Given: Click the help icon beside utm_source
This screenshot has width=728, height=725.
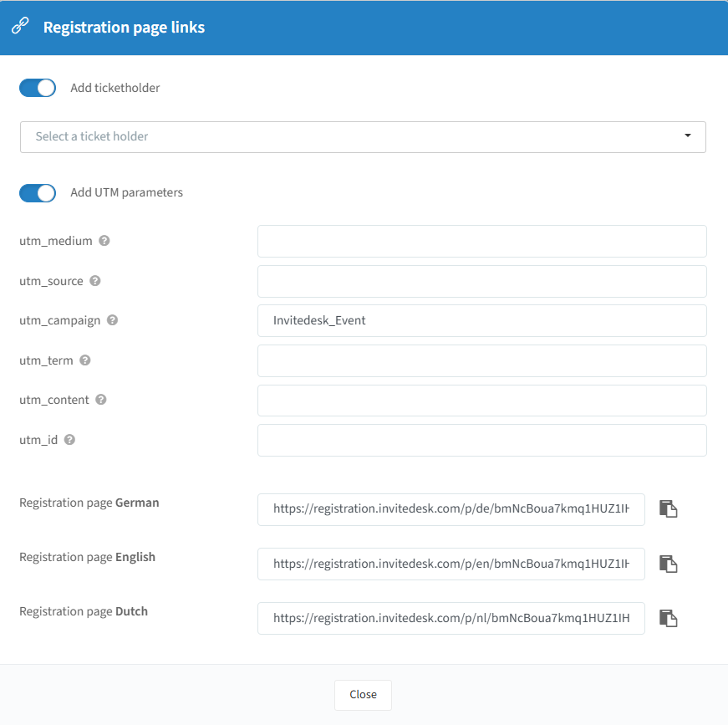Looking at the screenshot, I should click(95, 280).
